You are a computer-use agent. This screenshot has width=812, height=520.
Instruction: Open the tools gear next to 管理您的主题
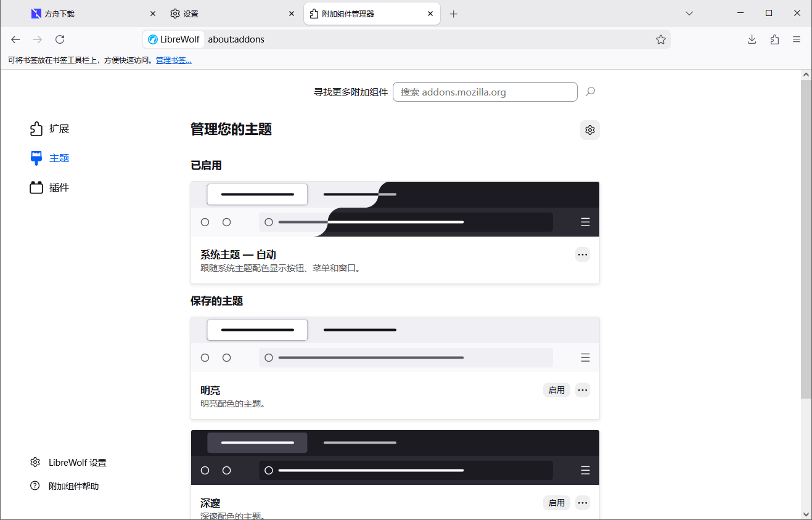pos(589,130)
